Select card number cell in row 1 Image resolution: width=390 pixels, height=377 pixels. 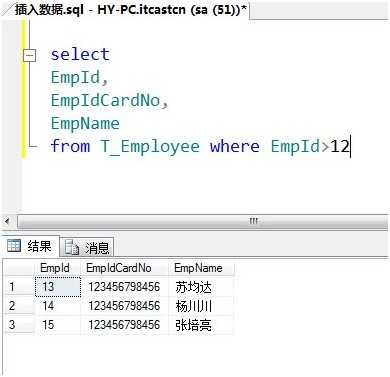click(x=124, y=287)
